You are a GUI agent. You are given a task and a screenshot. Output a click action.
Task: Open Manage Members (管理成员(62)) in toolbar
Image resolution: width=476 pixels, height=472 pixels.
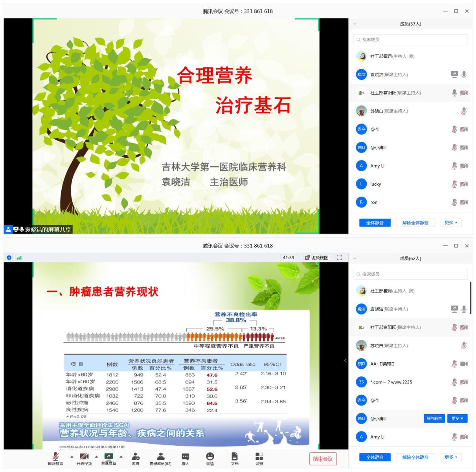click(x=160, y=457)
